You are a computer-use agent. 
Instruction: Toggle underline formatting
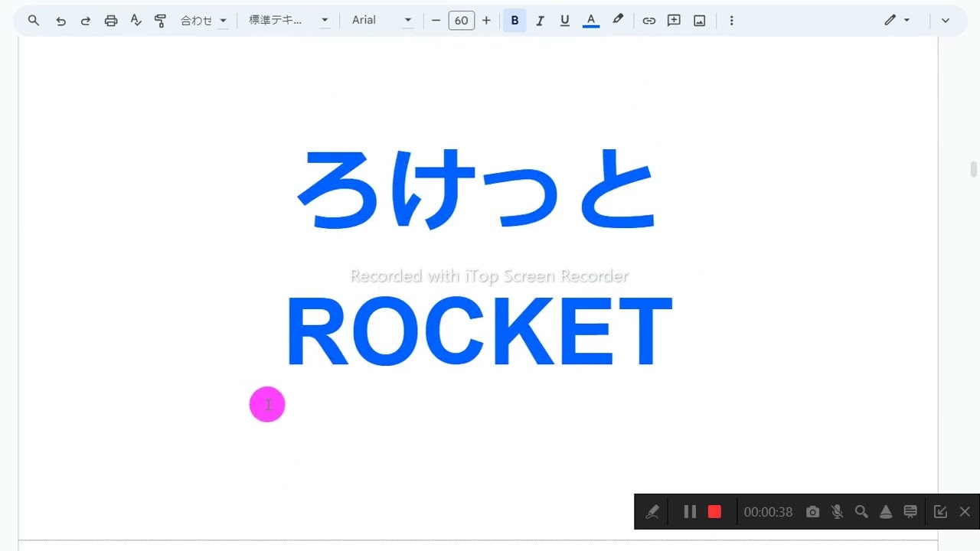click(x=565, y=21)
